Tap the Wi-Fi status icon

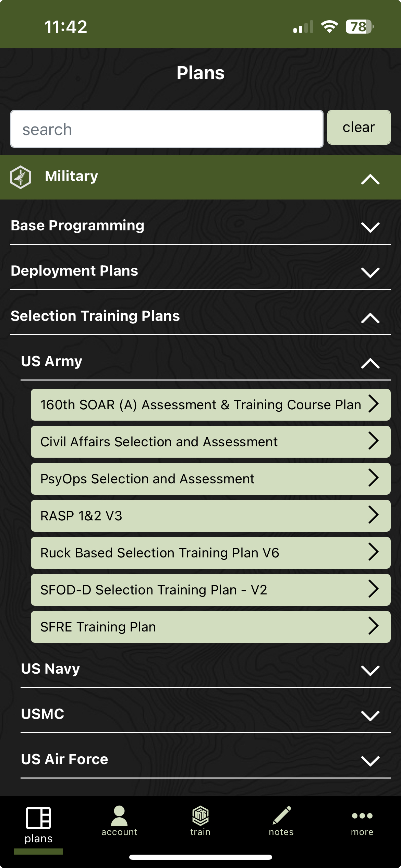[x=329, y=27]
